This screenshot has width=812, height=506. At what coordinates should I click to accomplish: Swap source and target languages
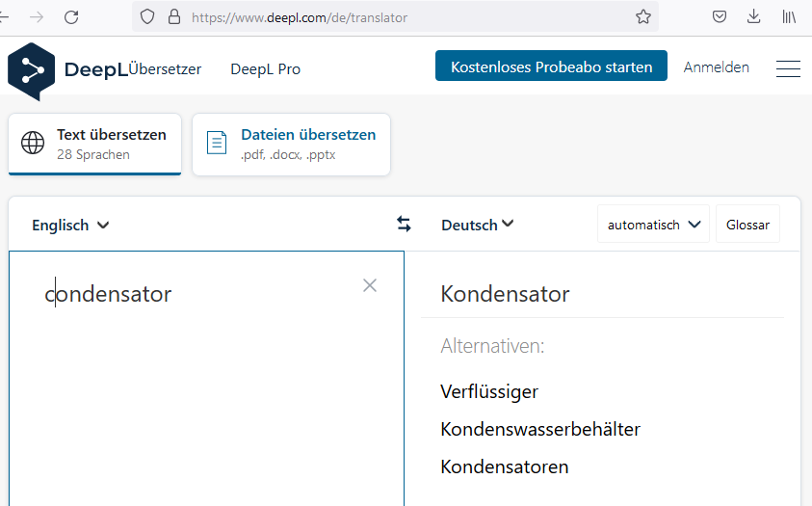(x=404, y=224)
